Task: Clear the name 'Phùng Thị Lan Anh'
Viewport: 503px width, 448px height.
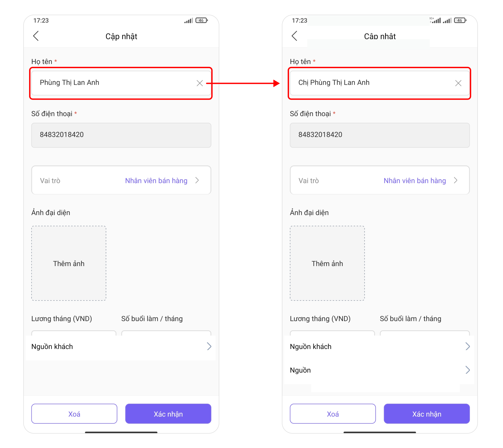Action: pos(200,83)
